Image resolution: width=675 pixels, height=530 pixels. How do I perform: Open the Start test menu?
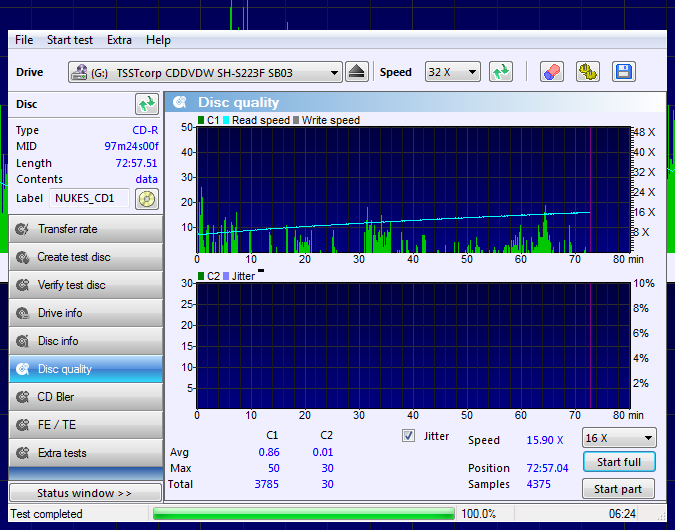coord(70,40)
